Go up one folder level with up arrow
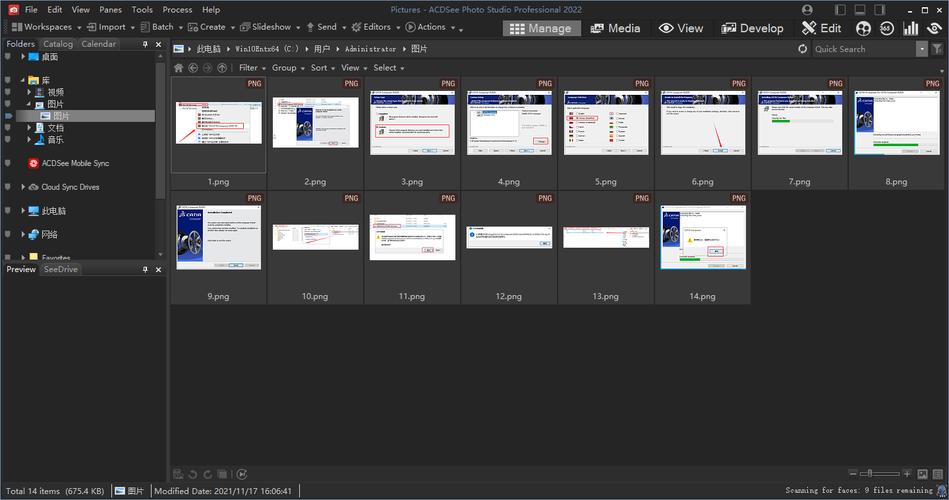This screenshot has height=500, width=949. 221,68
